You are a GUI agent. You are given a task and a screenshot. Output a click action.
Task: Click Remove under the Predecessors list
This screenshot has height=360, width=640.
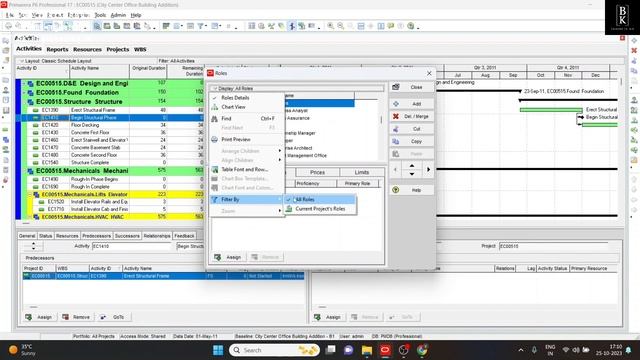(76, 317)
